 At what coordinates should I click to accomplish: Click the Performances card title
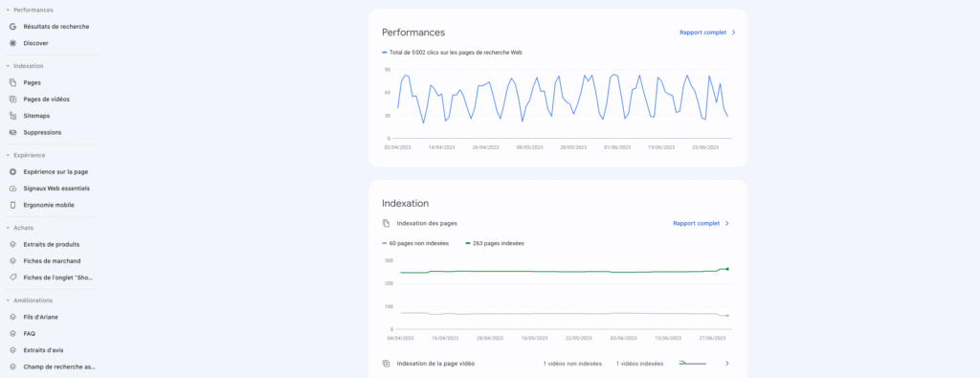point(413,33)
